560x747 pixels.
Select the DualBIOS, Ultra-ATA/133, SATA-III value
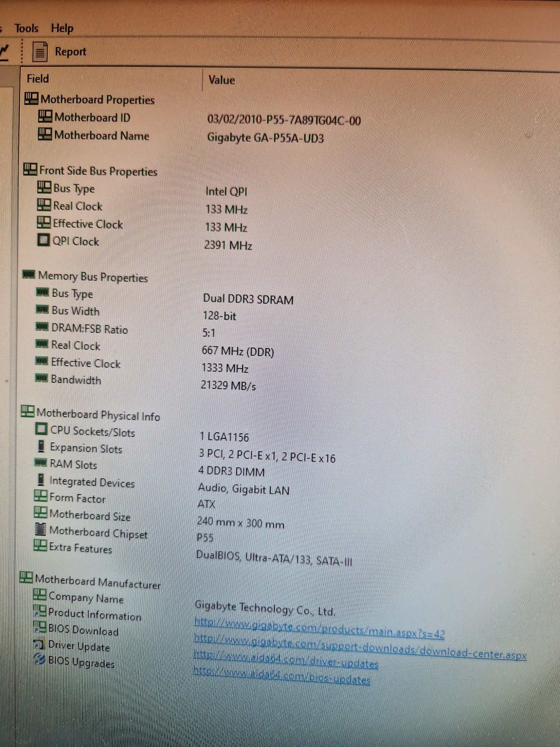tap(274, 558)
